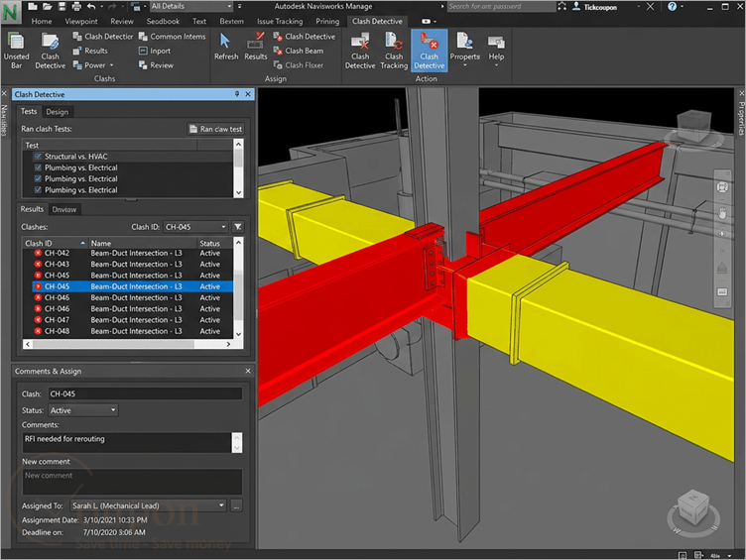The height and width of the screenshot is (560, 746).
Task: Click the ellipsis button next to Assigned To
Action: click(x=236, y=505)
